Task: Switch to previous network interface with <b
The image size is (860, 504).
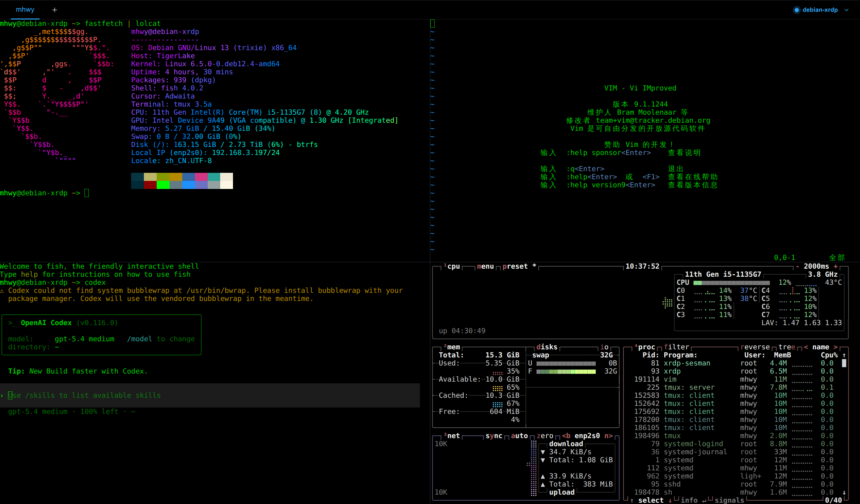Action: (566, 436)
